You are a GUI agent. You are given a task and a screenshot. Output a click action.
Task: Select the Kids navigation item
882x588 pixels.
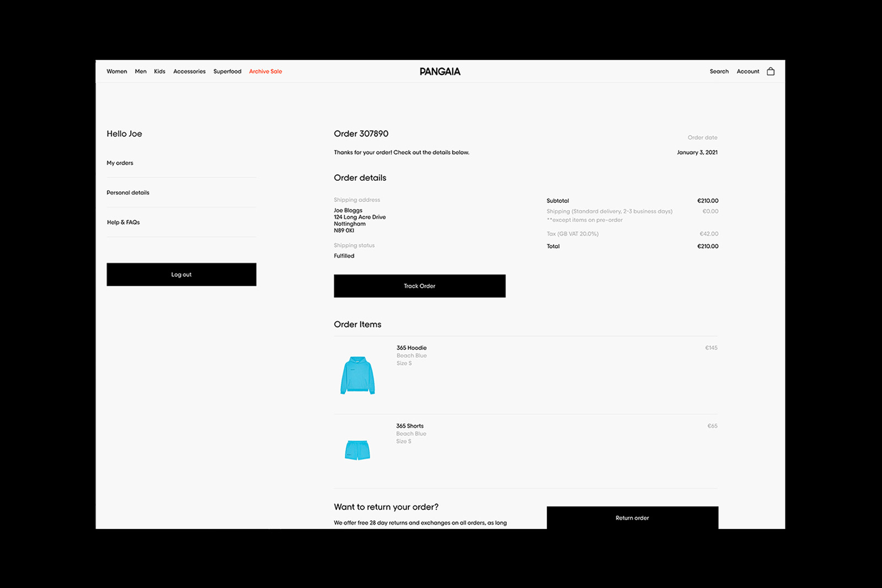[x=160, y=72]
